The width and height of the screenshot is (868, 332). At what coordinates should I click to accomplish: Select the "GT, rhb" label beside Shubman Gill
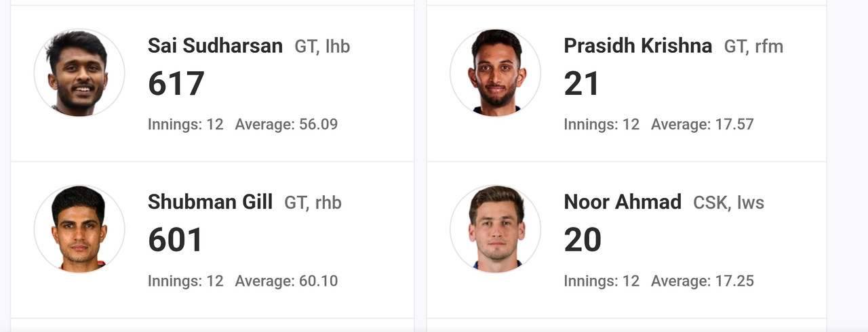coord(313,203)
